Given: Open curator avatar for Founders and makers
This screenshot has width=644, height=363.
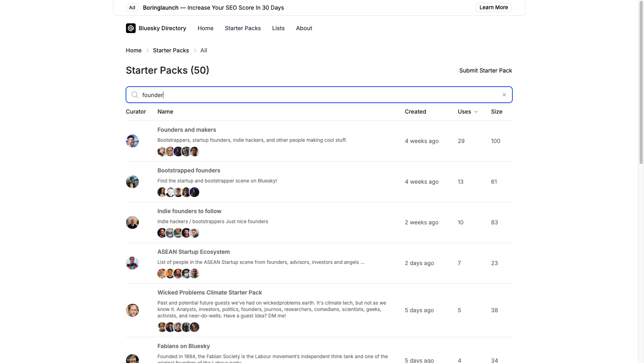Looking at the screenshot, I should tap(132, 141).
